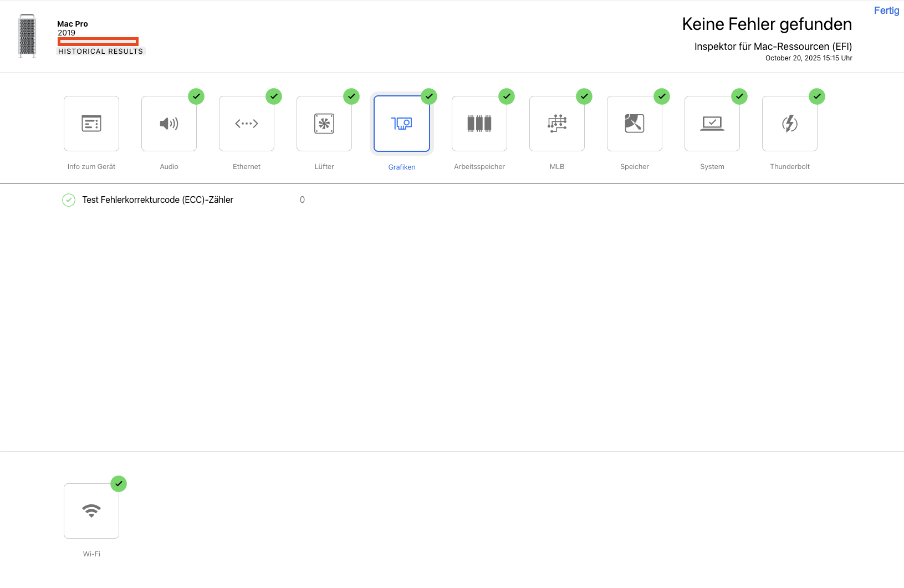
Task: Click the Fertig link
Action: click(886, 11)
